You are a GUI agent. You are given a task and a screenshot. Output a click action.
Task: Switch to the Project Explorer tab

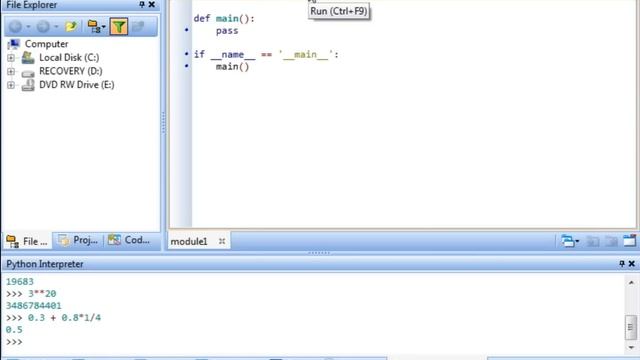coord(78,240)
